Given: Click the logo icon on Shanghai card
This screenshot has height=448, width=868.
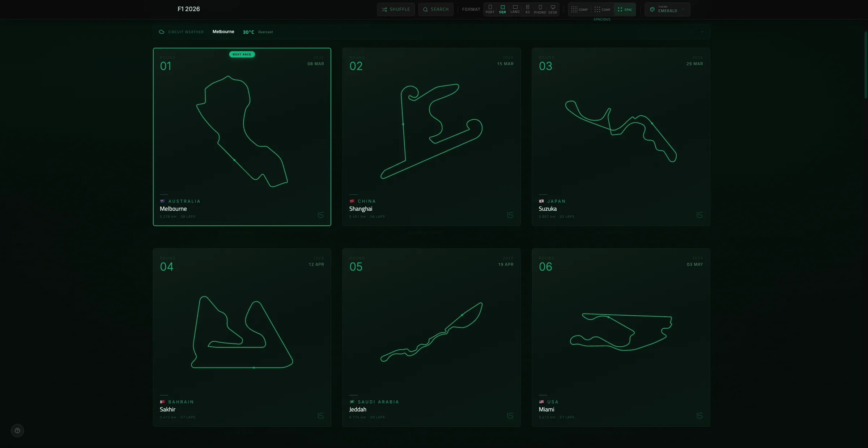Looking at the screenshot, I should click(510, 215).
